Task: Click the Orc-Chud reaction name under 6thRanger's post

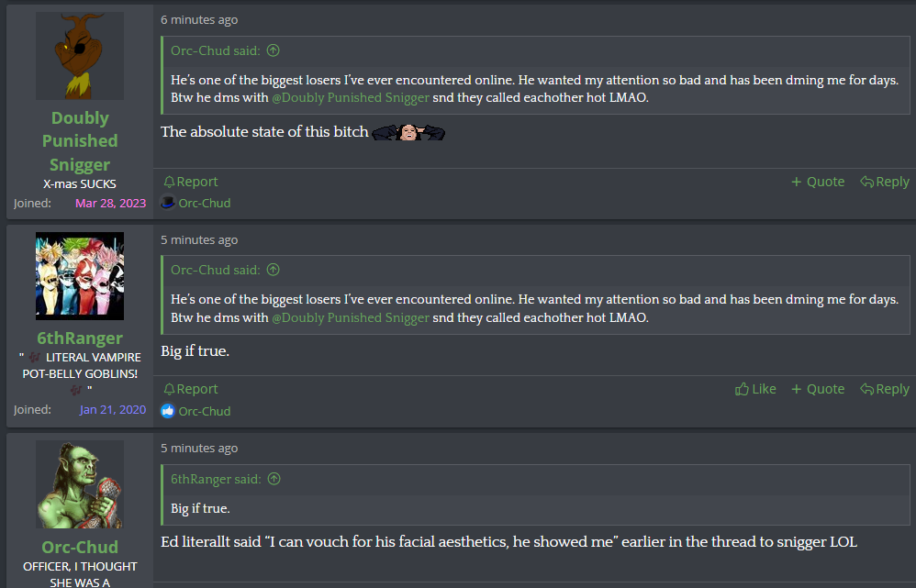Action: (x=205, y=411)
